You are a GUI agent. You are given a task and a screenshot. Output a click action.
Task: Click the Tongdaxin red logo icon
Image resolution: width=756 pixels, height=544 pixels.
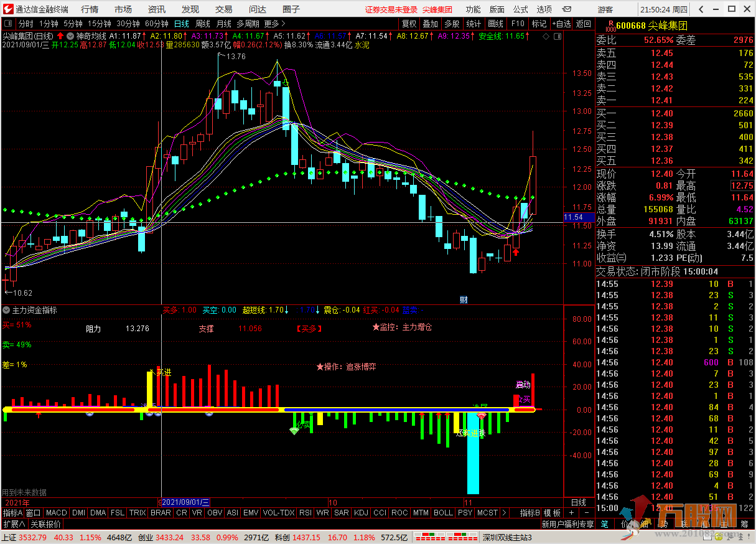7,9
